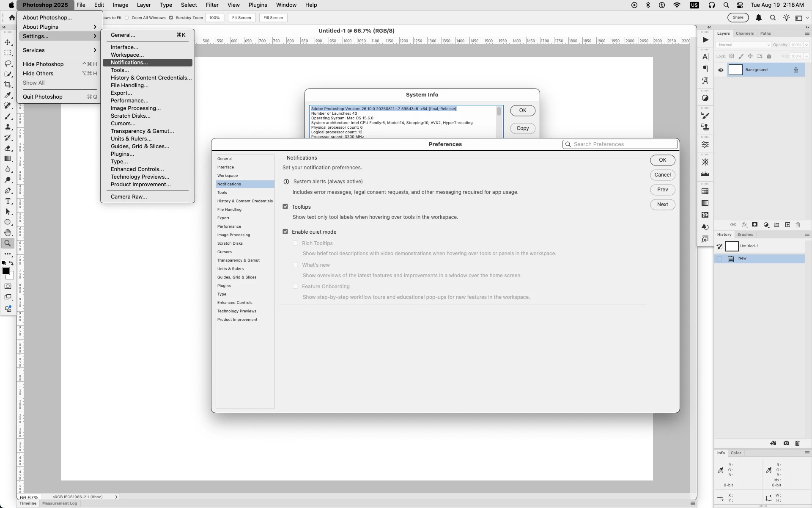
Task: Select the Hand tool
Action: pyautogui.click(x=8, y=233)
